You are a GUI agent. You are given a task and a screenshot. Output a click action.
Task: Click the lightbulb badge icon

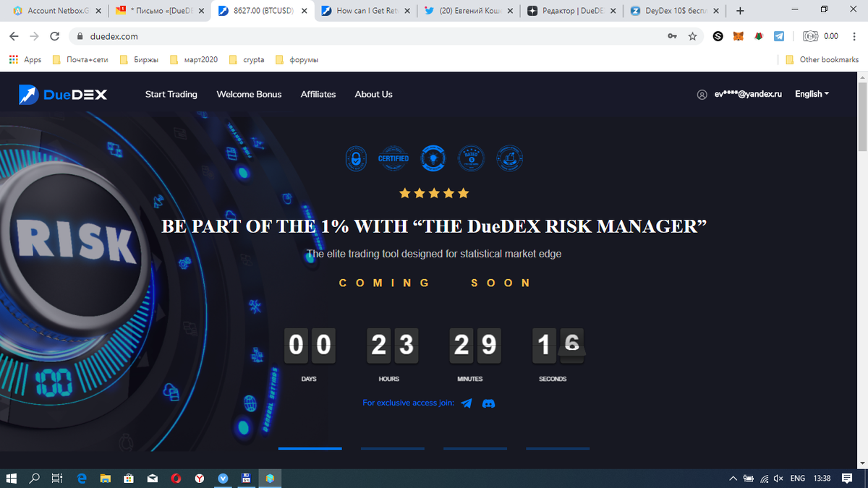click(434, 158)
